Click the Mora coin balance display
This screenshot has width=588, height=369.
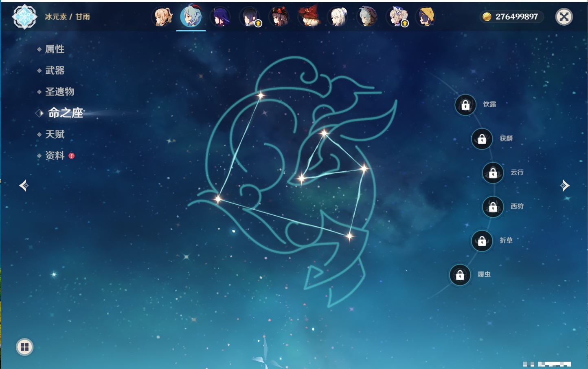[x=511, y=17]
